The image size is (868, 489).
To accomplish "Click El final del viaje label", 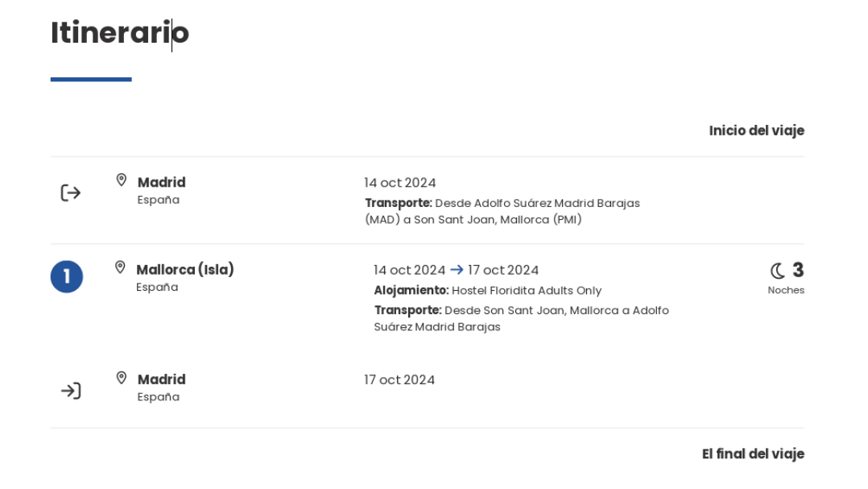I will pos(753,454).
